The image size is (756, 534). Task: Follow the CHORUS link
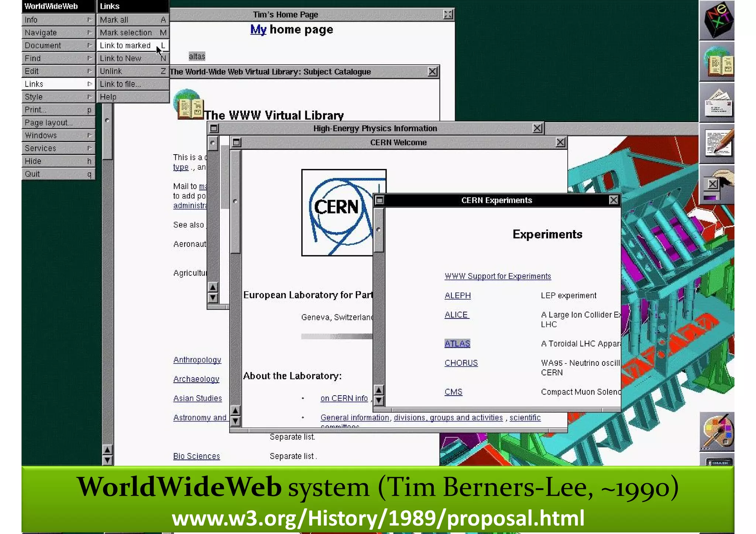461,363
